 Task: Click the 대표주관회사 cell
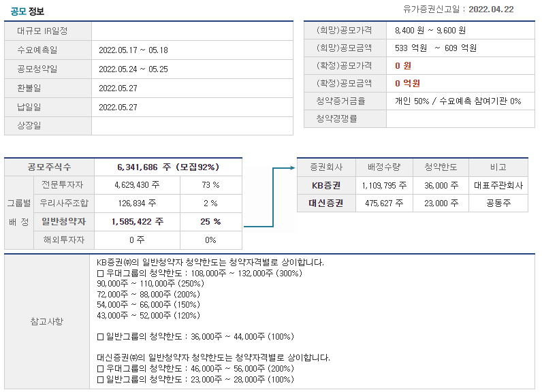(498, 186)
